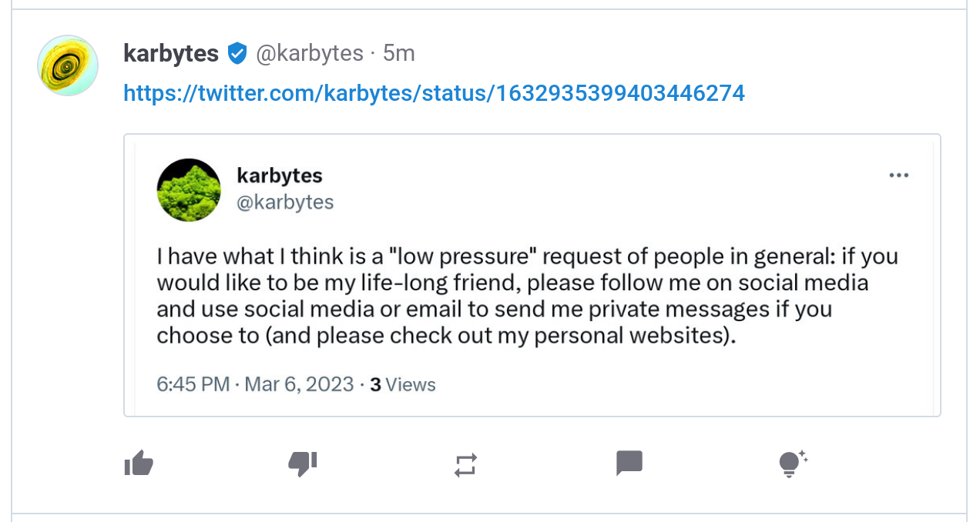
Task: Open the embedded tweet image card
Action: coord(532,276)
